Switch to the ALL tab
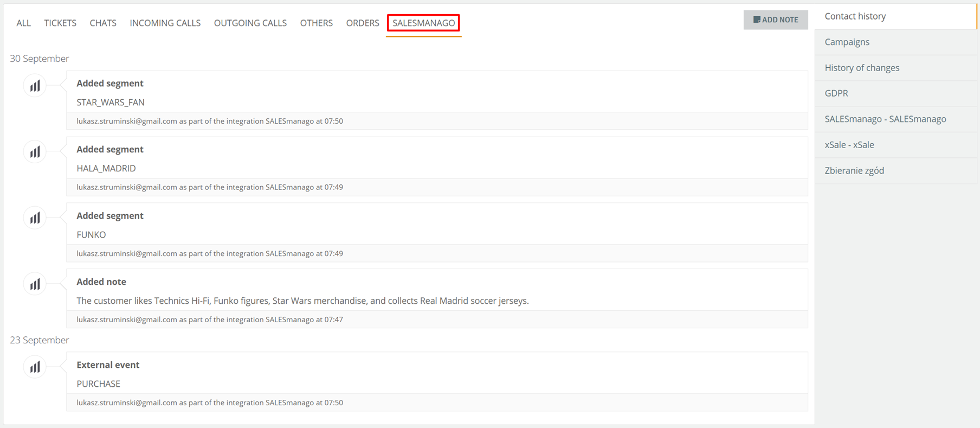 tap(23, 23)
